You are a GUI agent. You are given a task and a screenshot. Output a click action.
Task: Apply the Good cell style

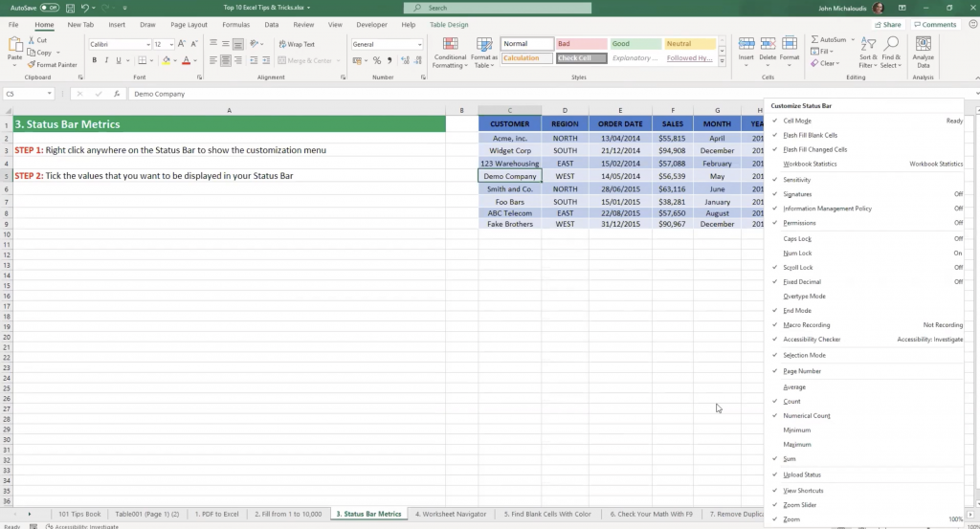click(635, 44)
